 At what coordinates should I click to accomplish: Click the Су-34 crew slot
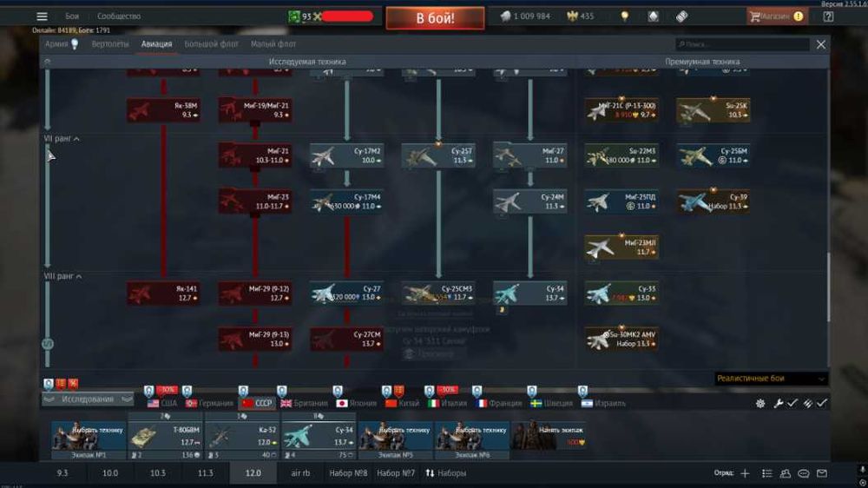319,437
